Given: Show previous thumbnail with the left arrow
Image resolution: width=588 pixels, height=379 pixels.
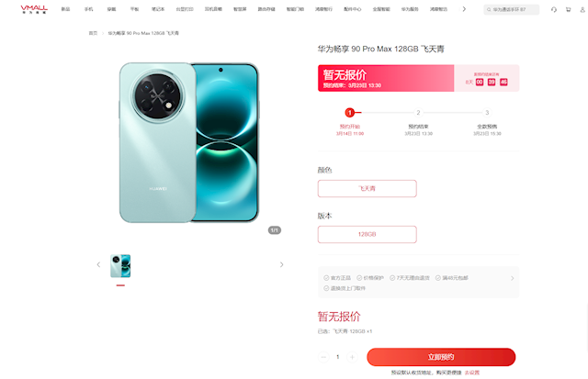Looking at the screenshot, I should tap(98, 265).
